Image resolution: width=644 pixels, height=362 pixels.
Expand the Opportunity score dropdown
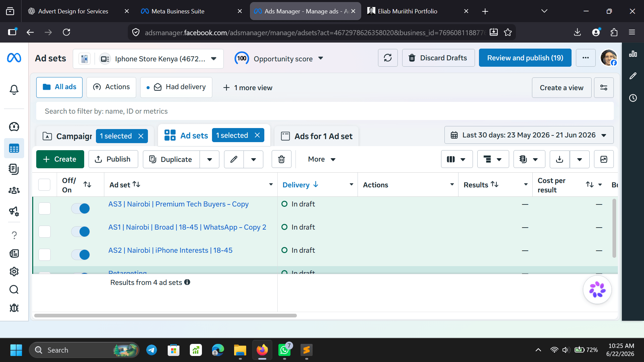pyautogui.click(x=321, y=58)
